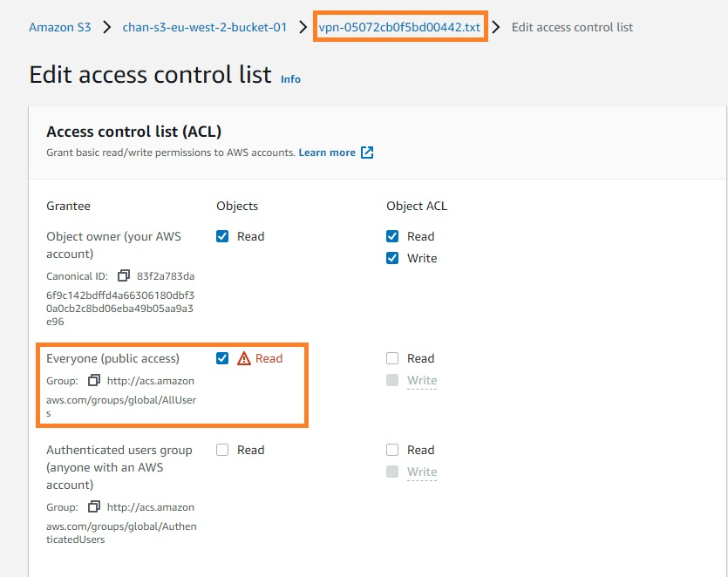This screenshot has width=728, height=577.
Task: Enable Read in Authenticated users Object ACL
Action: click(392, 450)
